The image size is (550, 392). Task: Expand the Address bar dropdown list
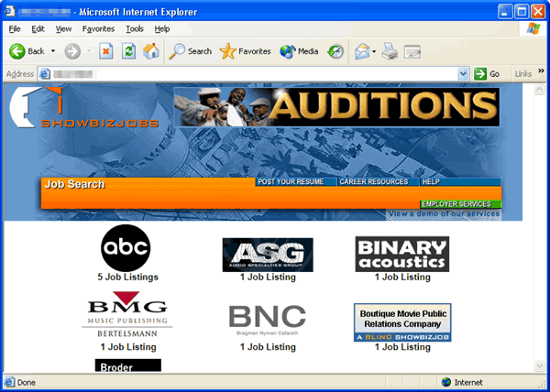click(x=464, y=73)
